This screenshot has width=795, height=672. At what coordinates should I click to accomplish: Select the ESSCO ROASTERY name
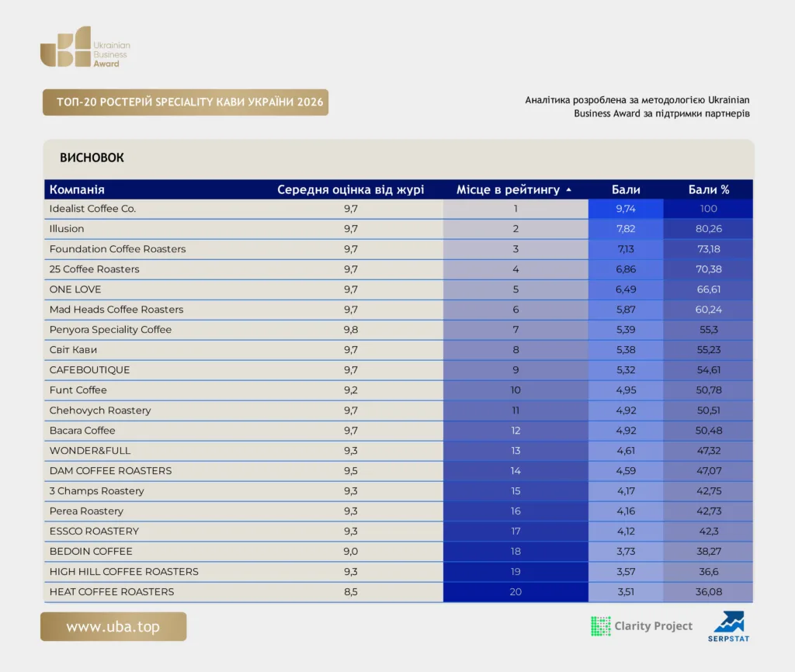[x=94, y=532]
